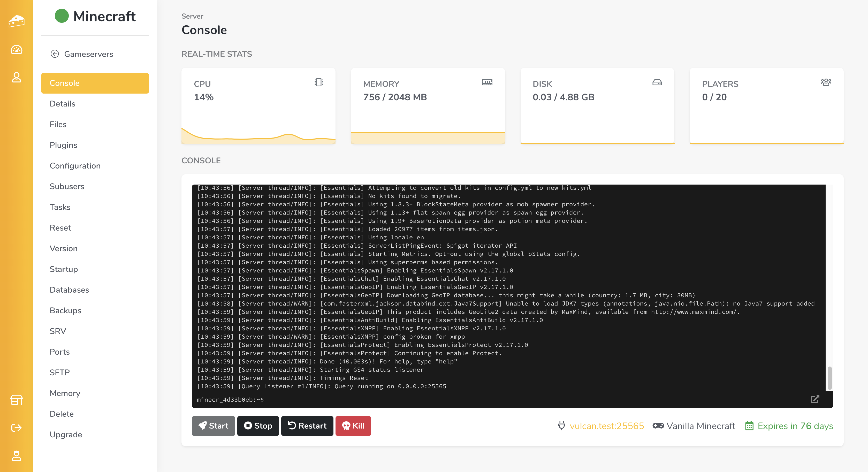Select Backups in the sidebar
Image resolution: width=868 pixels, height=472 pixels.
pyautogui.click(x=65, y=310)
